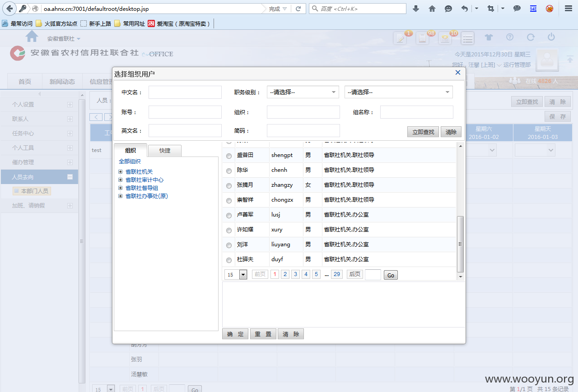
Task: Click the browser chat bubble toolbar icon
Action: 517,9
